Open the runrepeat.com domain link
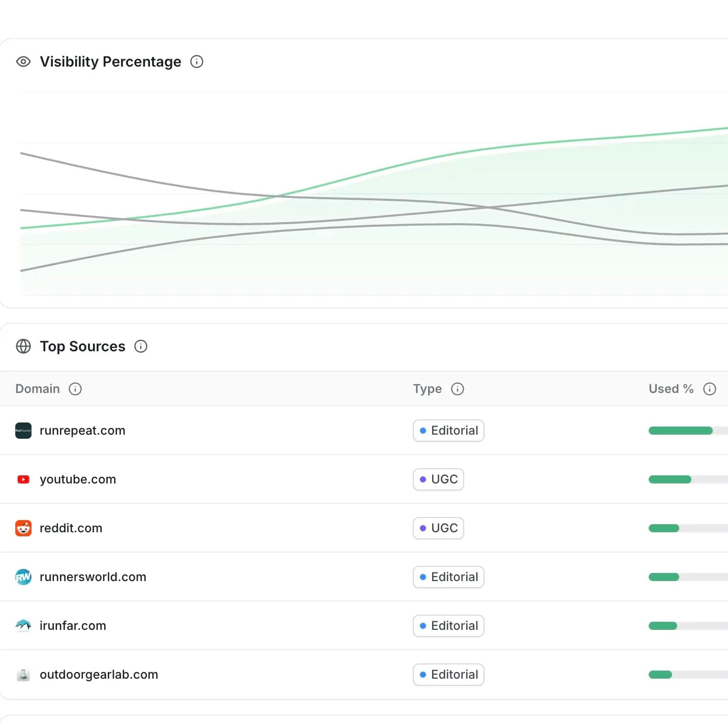The image size is (728, 728). [82, 431]
